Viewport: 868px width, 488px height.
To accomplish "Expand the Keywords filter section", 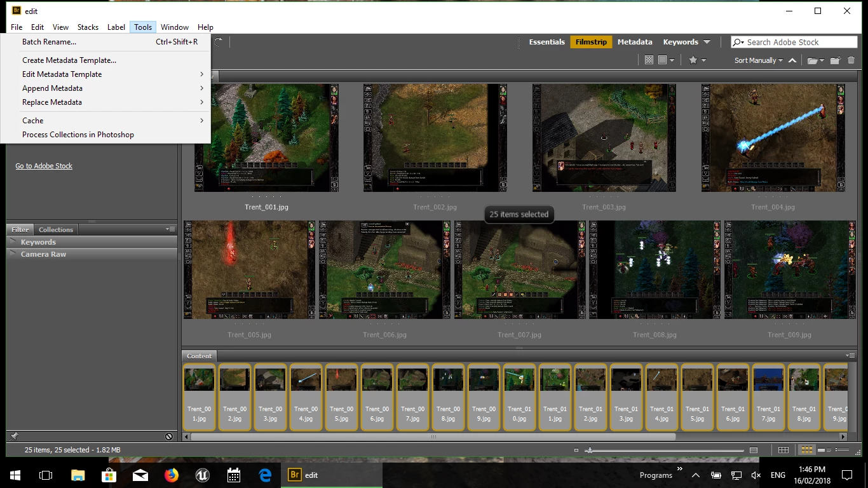I will 92,242.
